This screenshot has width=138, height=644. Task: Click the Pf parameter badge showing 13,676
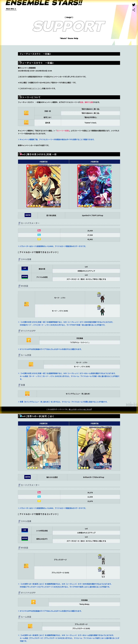click(39, 501)
